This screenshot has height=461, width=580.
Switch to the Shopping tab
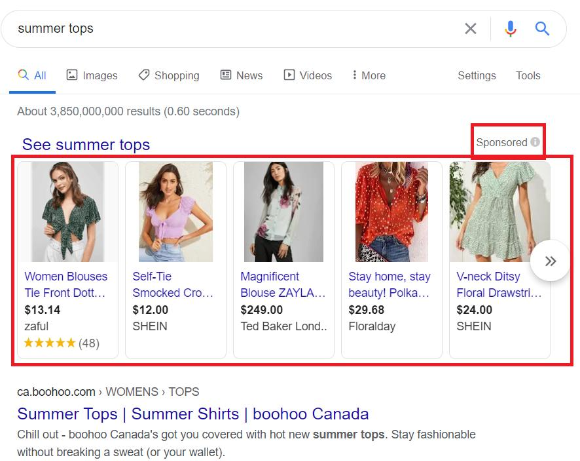point(169,75)
